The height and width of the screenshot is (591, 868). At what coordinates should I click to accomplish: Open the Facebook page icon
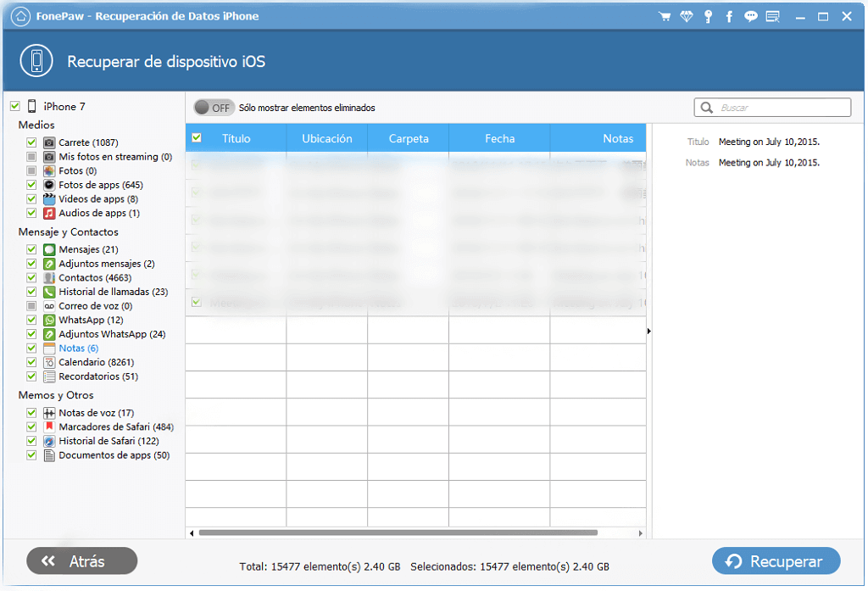tap(729, 17)
